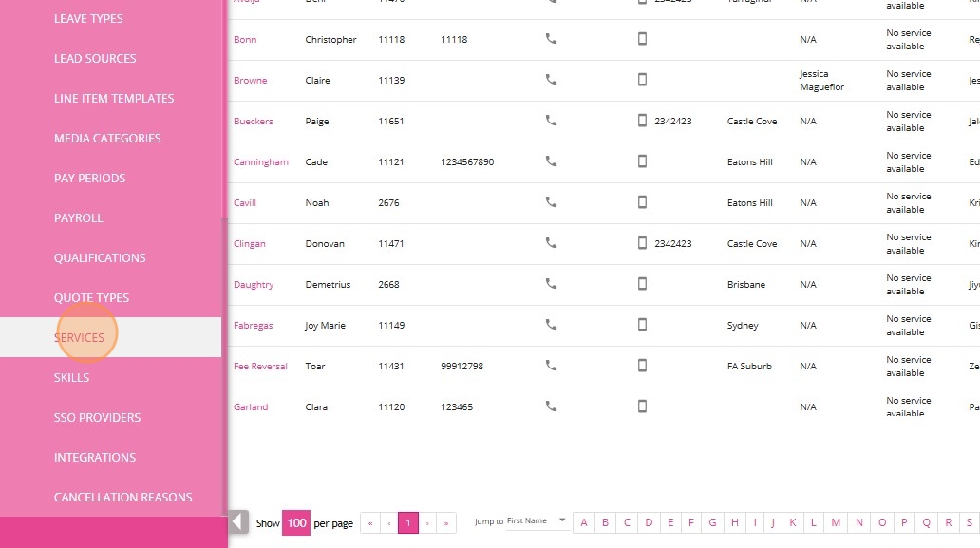Viewport: 980px width, 548px height.
Task: Select Payroll in the sidebar
Action: [78, 218]
